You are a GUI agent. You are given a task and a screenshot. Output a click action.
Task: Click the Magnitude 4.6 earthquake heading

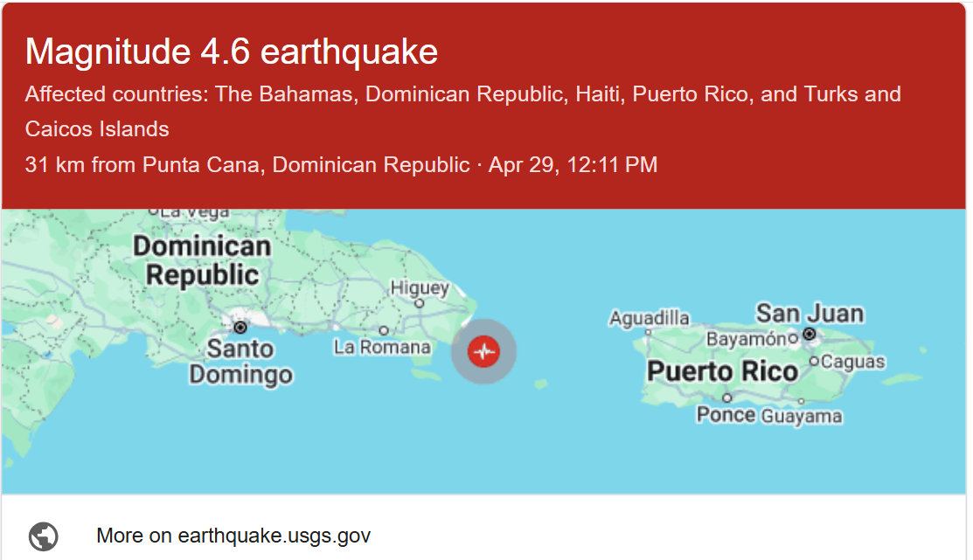click(x=232, y=52)
